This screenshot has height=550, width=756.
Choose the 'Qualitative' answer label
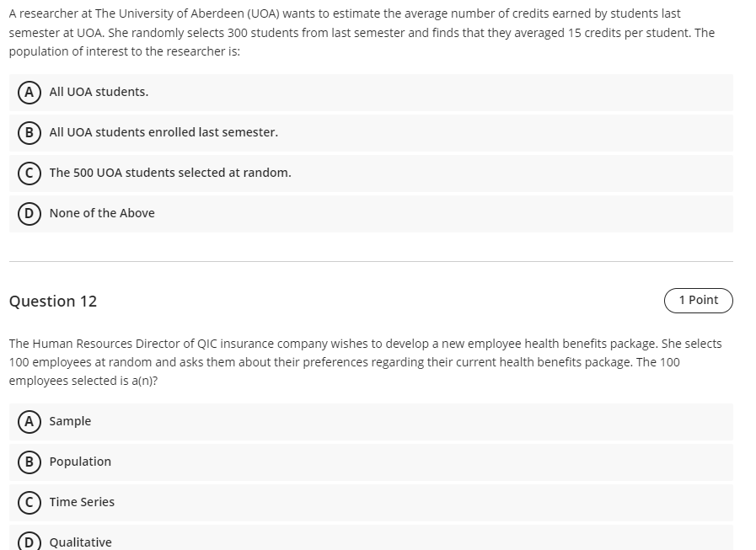pos(81,542)
